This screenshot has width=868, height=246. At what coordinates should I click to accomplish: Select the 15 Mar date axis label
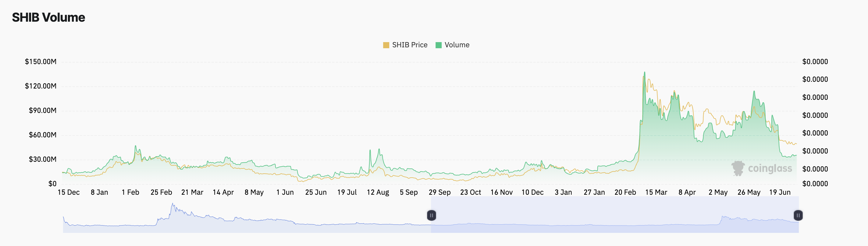point(656,192)
